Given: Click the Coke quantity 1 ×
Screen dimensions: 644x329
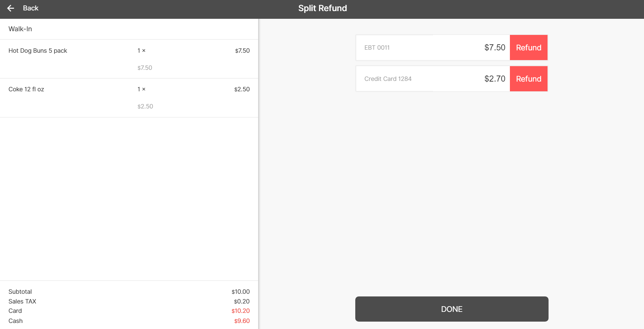Looking at the screenshot, I should pos(141,89).
